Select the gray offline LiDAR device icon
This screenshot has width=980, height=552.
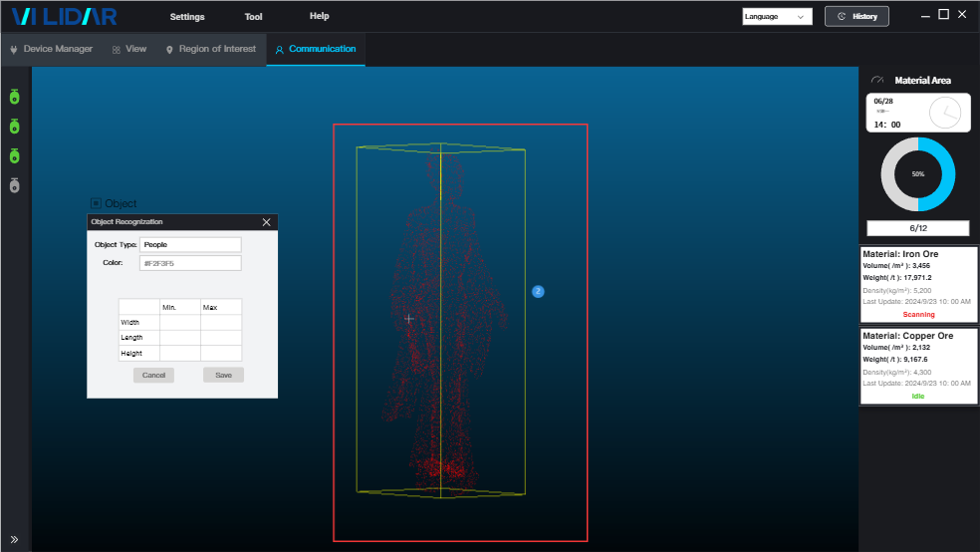tap(14, 185)
